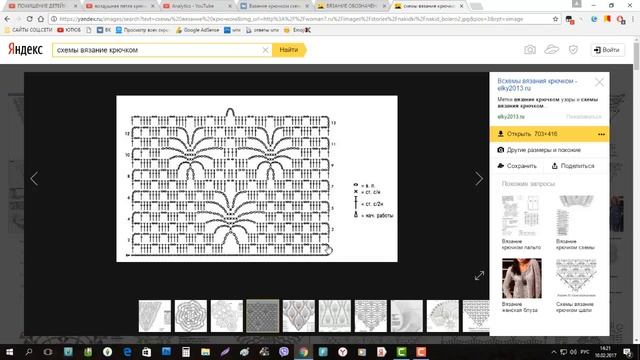Search by image using the camera icon
Image resolution: width=640 pixels, height=360 pixels.
[x=530, y=50]
